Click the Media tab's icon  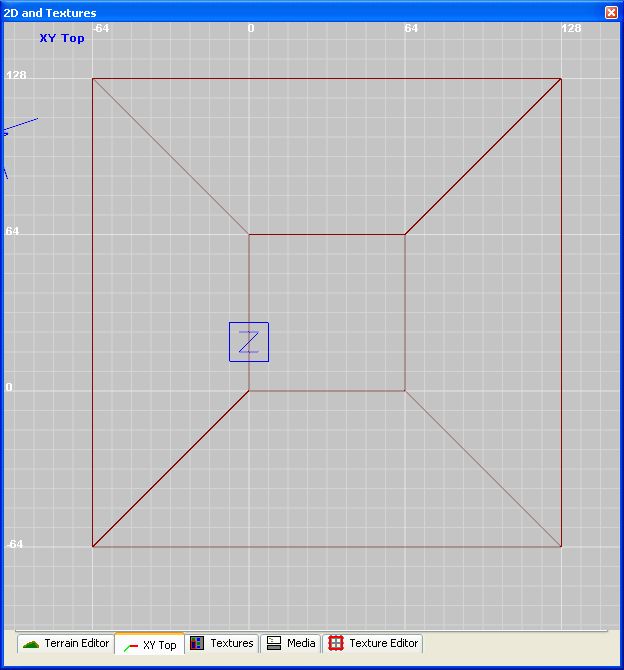274,643
